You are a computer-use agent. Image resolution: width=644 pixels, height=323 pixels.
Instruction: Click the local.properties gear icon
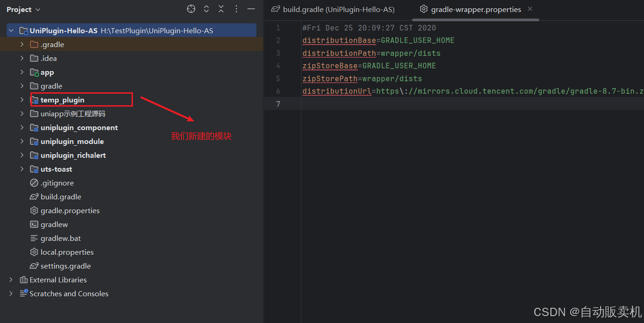coord(34,252)
